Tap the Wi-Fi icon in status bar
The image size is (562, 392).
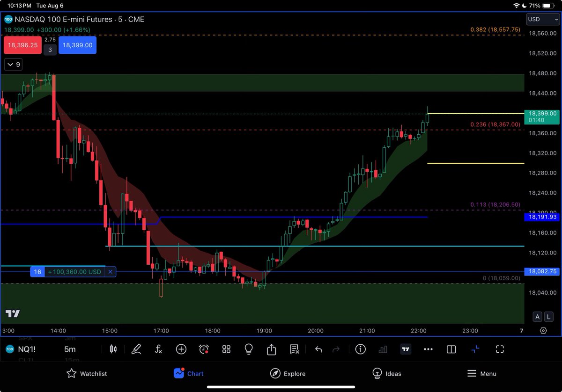pyautogui.click(x=517, y=6)
